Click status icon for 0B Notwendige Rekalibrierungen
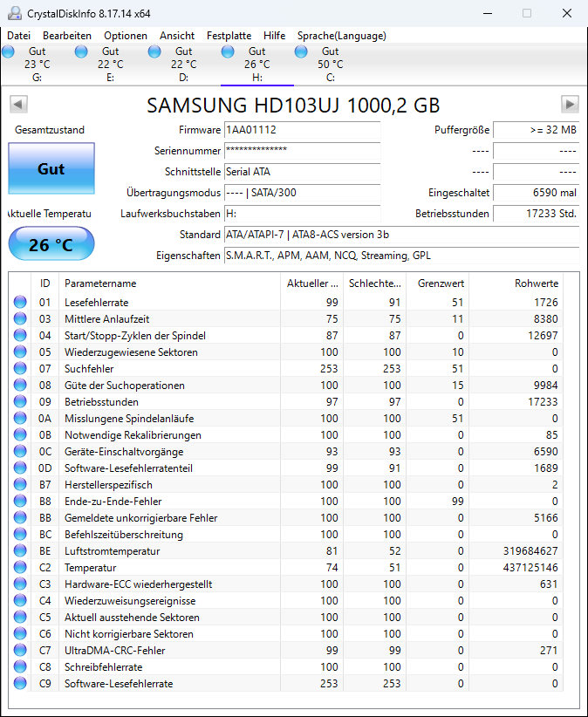The width and height of the screenshot is (588, 717). (20, 435)
